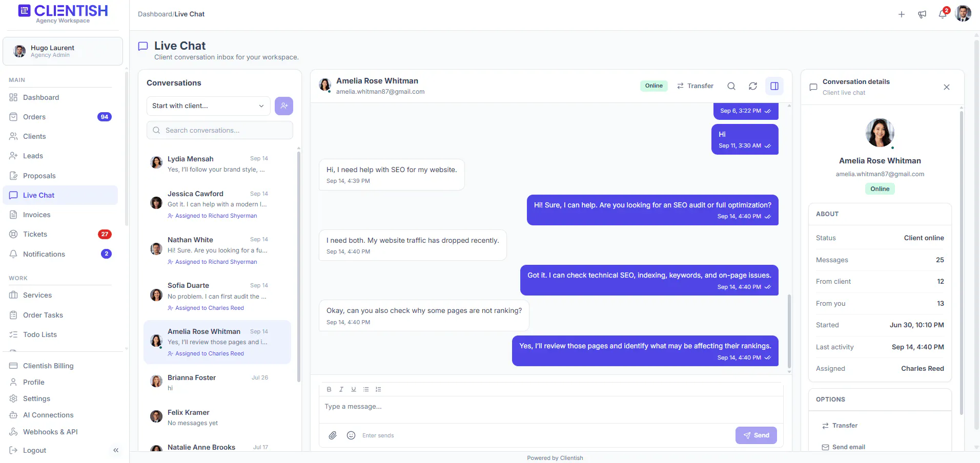This screenshot has height=463, width=980.
Task: Open the Start with client dropdown
Action: (x=208, y=106)
